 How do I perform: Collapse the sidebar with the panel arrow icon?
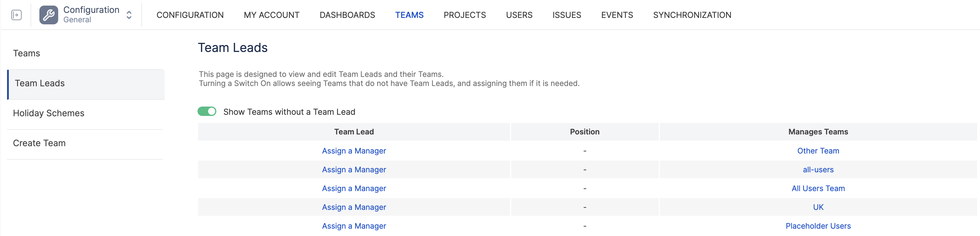16,15
